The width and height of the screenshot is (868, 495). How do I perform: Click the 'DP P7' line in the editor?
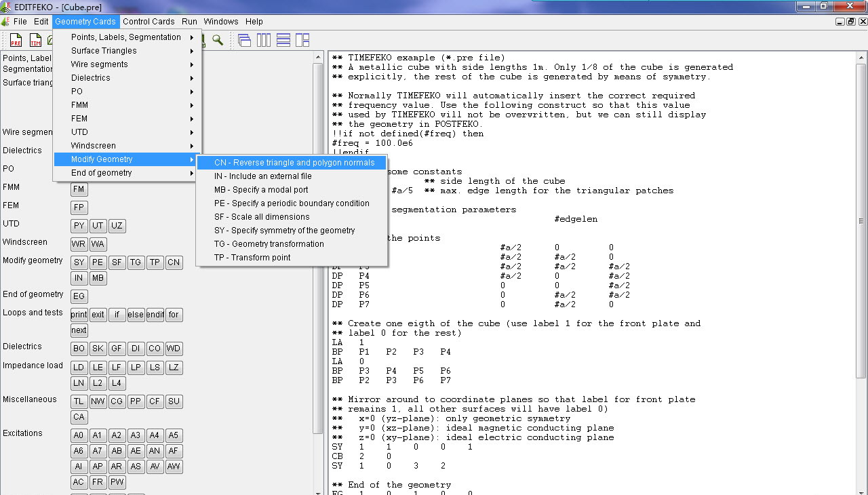(473, 304)
